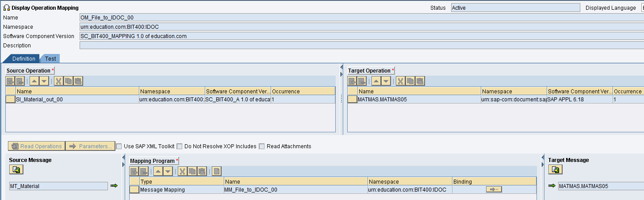Image resolution: width=644 pixels, height=200 pixels.
Task: Select all rows in Source Operation table
Action: 11,91
